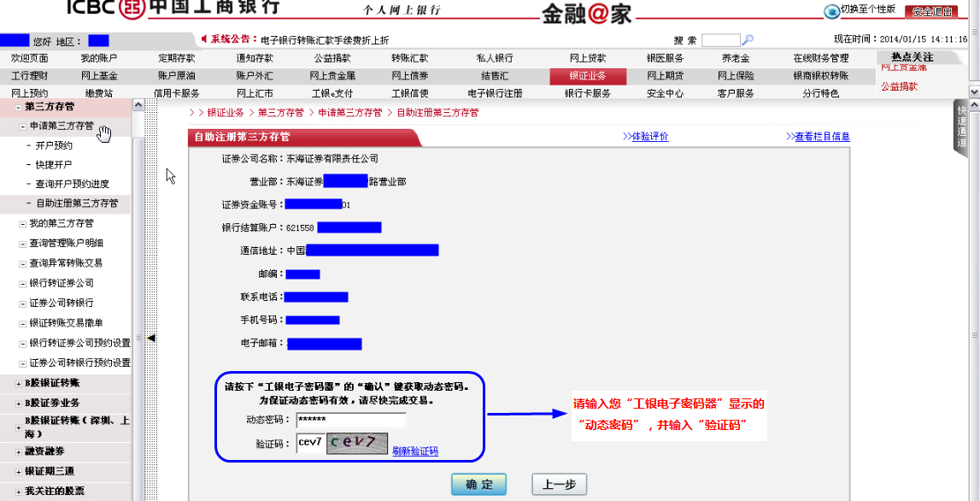Open the 安全中心 menu

(665, 94)
